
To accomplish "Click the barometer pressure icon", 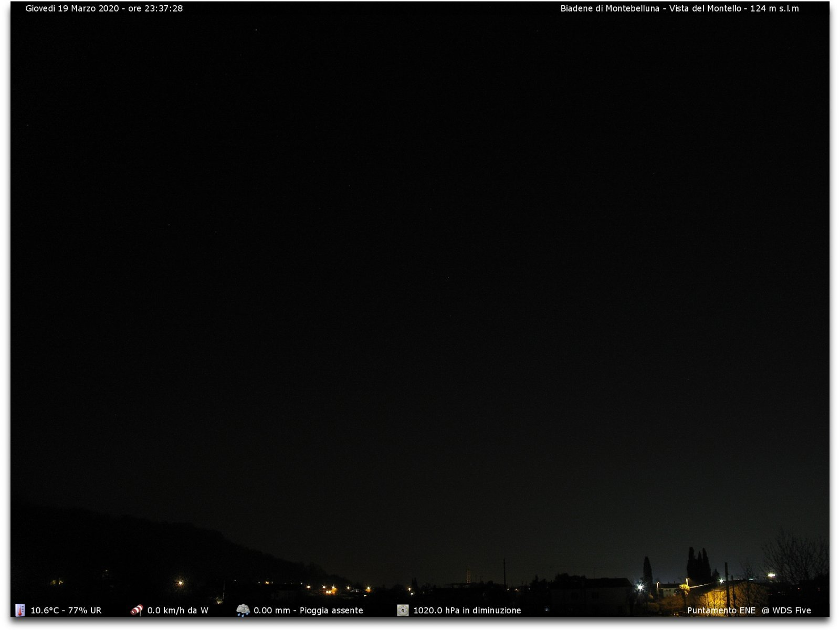I will point(403,610).
